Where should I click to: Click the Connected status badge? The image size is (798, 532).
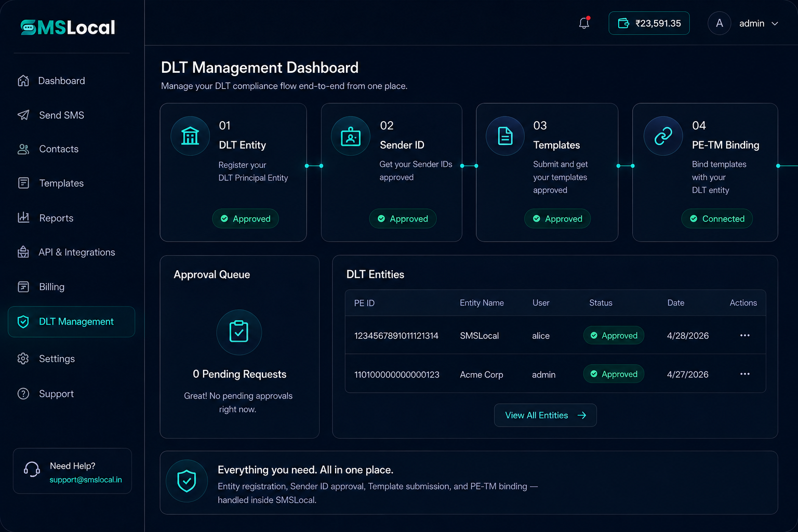(717, 219)
